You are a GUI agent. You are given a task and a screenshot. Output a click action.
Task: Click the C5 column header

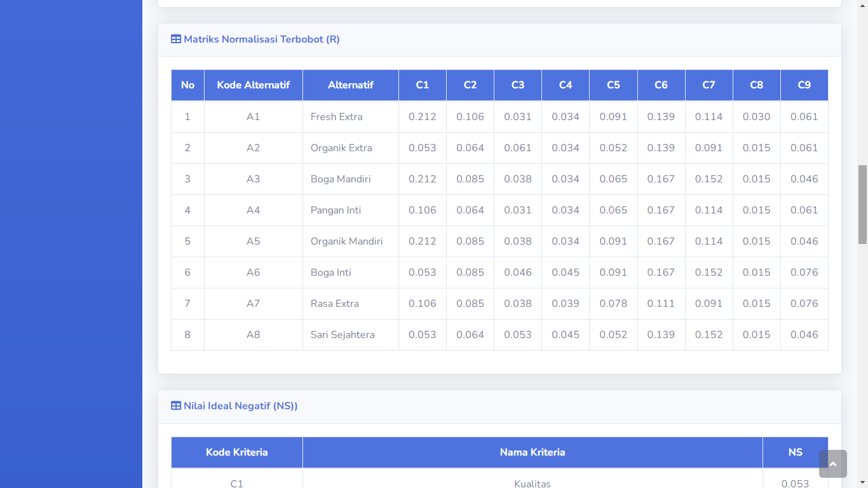(613, 85)
